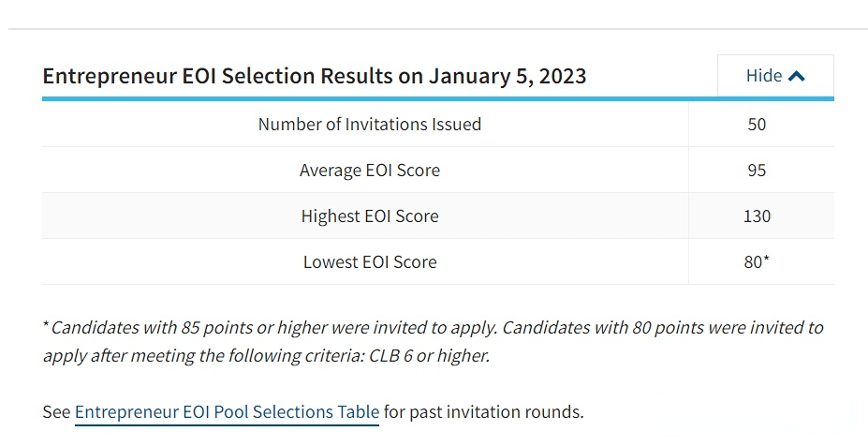This screenshot has width=868, height=446.
Task: Select the Number of Invitations Issued row label
Action: (x=369, y=124)
